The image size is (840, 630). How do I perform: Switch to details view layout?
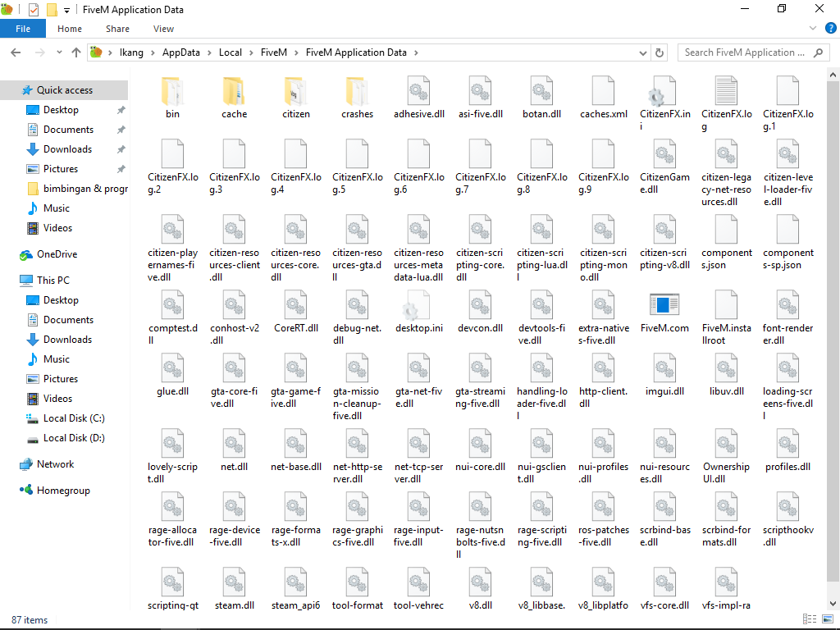(x=810, y=619)
